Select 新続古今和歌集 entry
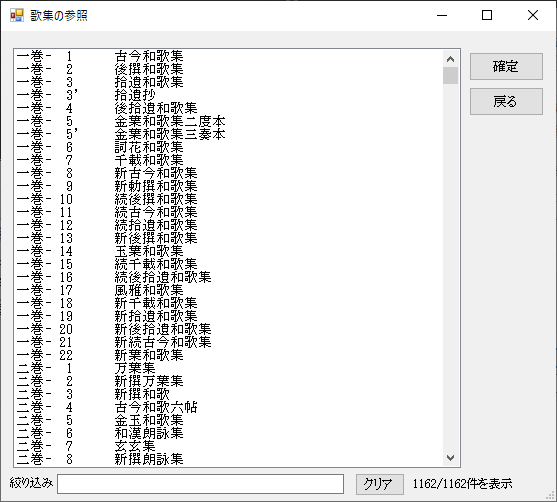The width and height of the screenshot is (557, 502). (229, 342)
